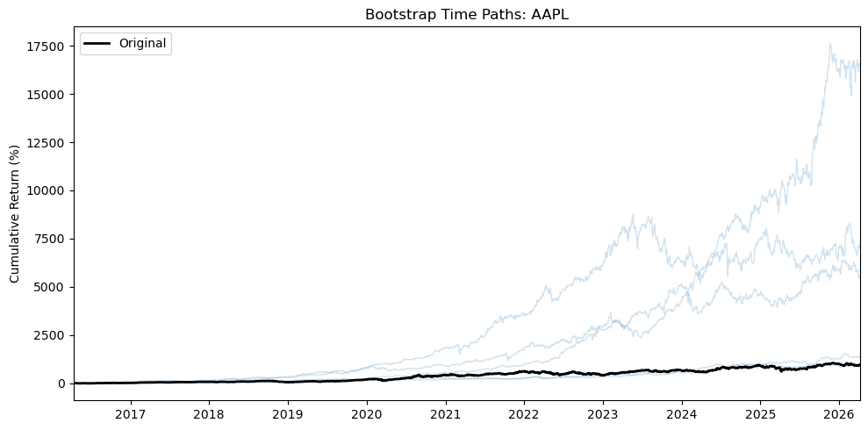This screenshot has height=430, width=868.
Task: Click the 5000 y-axis tick label
Action: click(x=50, y=287)
